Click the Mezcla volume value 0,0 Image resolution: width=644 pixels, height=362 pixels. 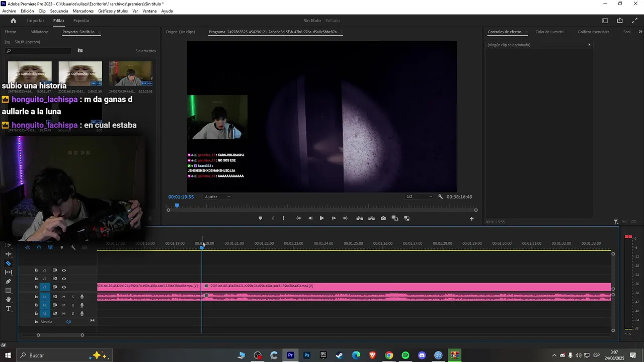(68, 322)
